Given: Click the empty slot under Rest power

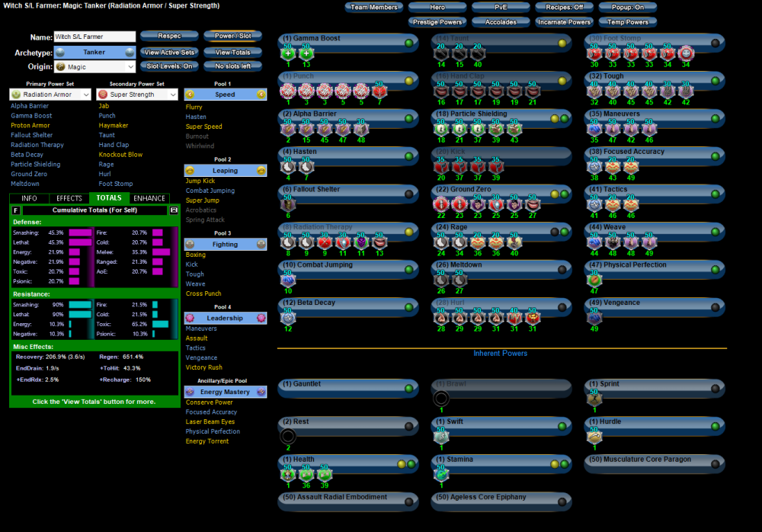Looking at the screenshot, I should click(x=288, y=437).
